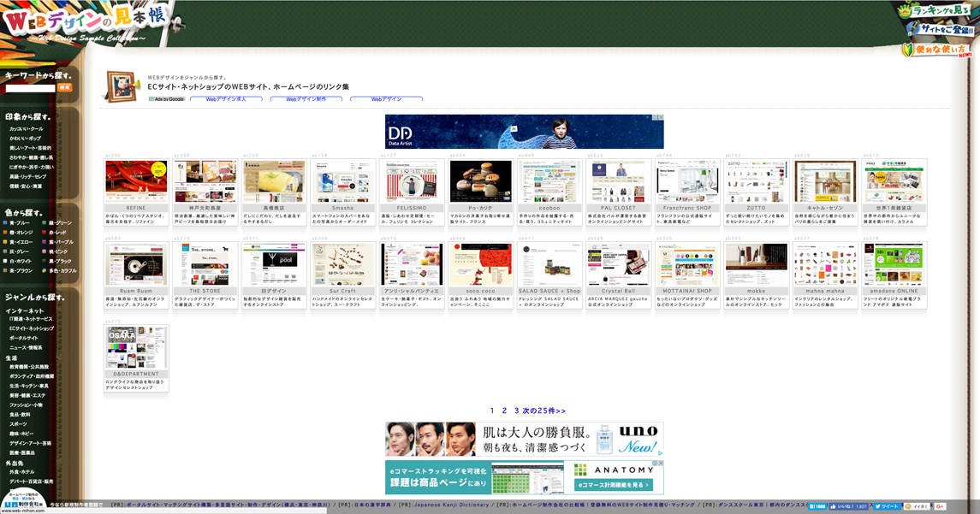Open the Sur Craft site thumbnail
980x514 pixels.
click(x=342, y=264)
